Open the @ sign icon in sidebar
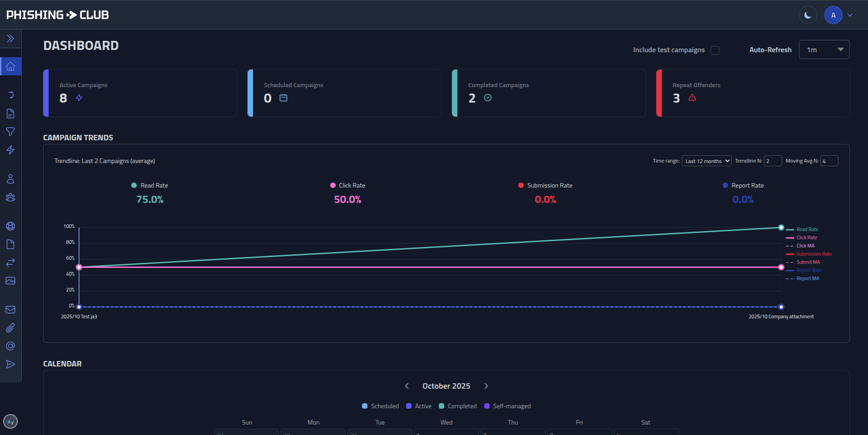 (x=10, y=346)
